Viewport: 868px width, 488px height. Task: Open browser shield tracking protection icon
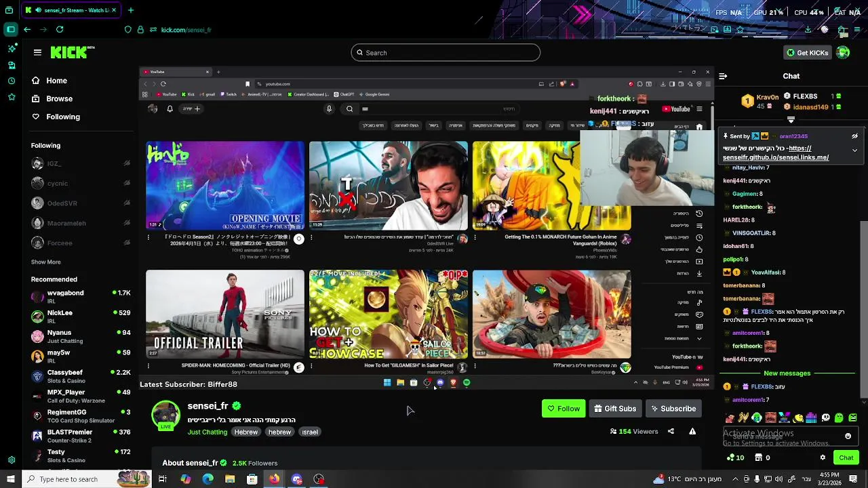127,30
